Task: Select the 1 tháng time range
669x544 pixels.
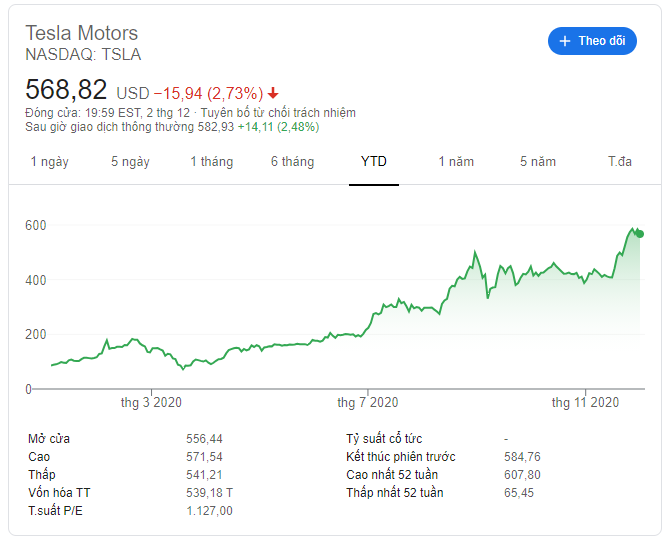Action: (x=212, y=162)
